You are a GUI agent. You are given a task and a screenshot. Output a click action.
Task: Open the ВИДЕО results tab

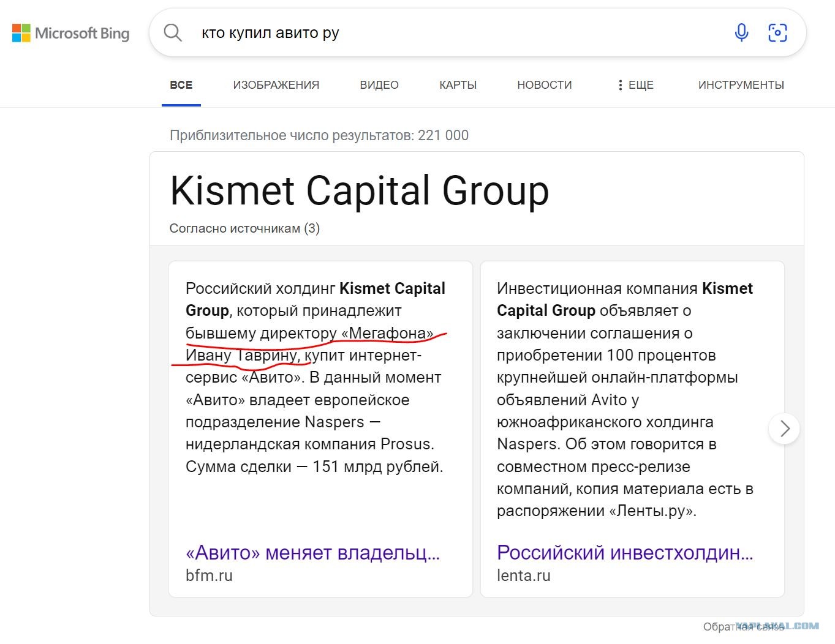[x=379, y=85]
